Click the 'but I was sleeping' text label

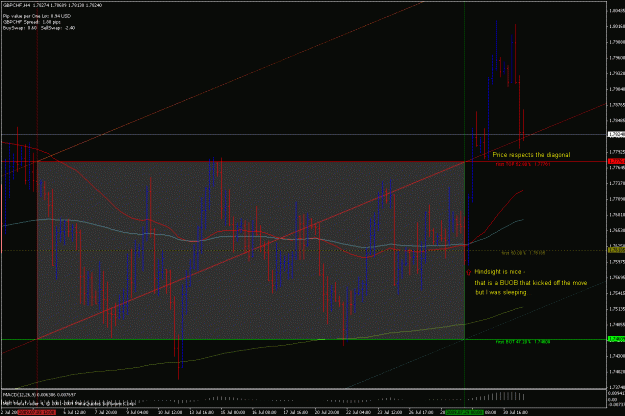point(501,292)
